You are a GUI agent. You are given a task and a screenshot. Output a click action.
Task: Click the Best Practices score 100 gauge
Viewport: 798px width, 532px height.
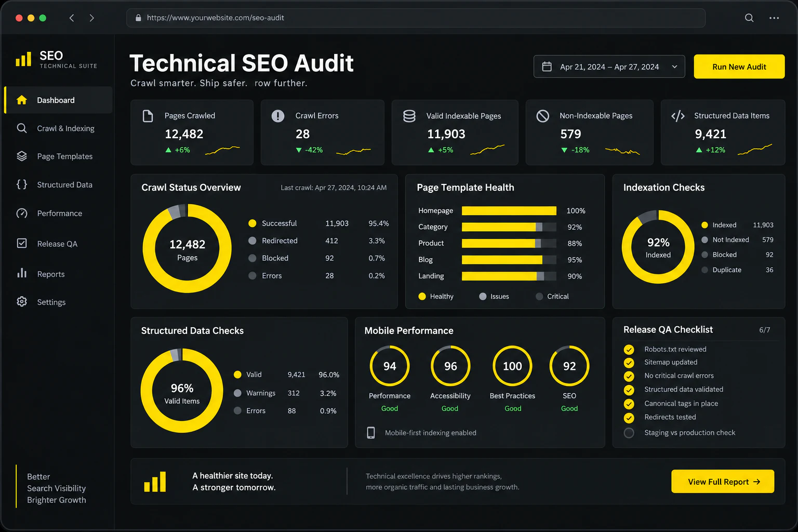[x=512, y=366]
